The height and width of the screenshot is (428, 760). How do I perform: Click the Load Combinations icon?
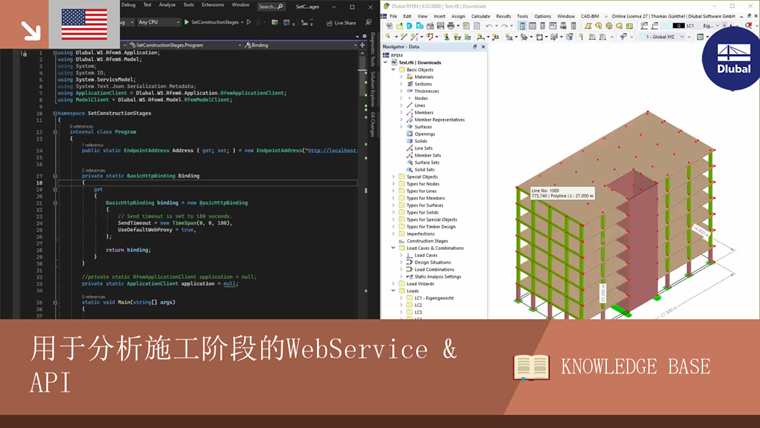(x=410, y=269)
